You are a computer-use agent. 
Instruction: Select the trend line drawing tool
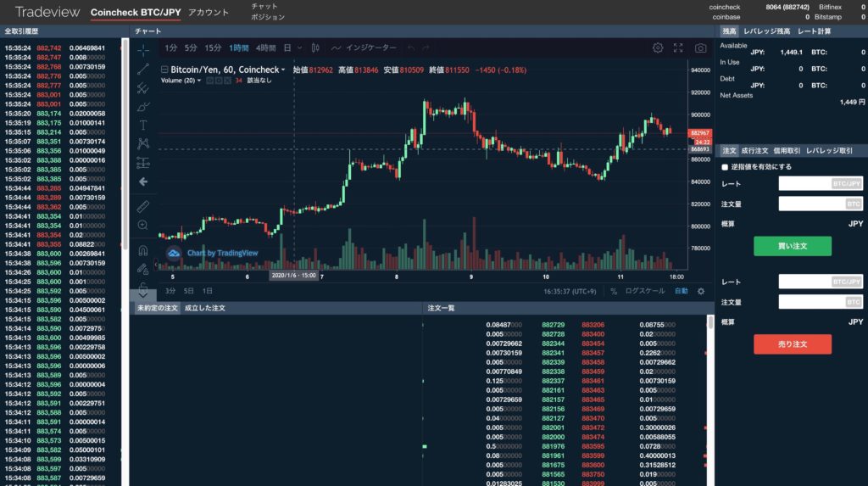coord(143,69)
